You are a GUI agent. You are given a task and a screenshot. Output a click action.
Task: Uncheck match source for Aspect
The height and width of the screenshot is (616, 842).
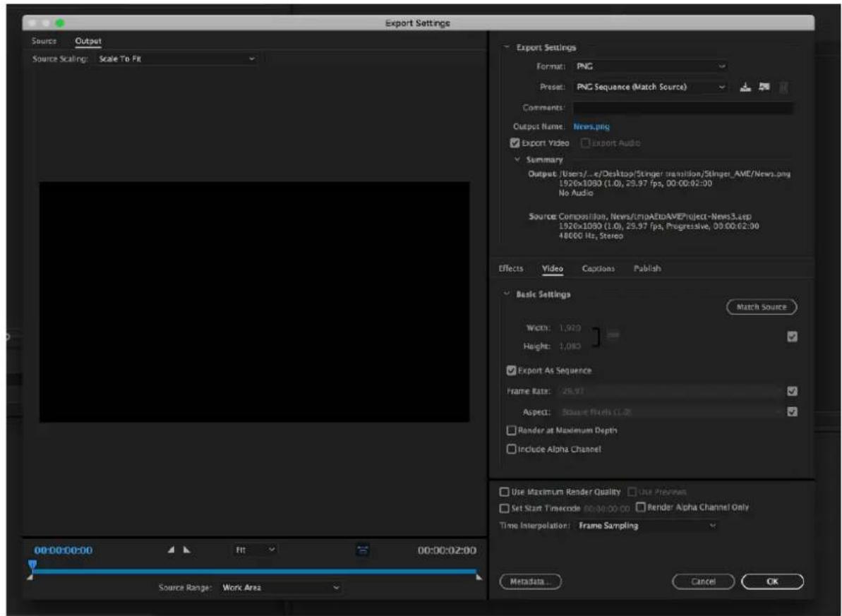click(x=792, y=411)
